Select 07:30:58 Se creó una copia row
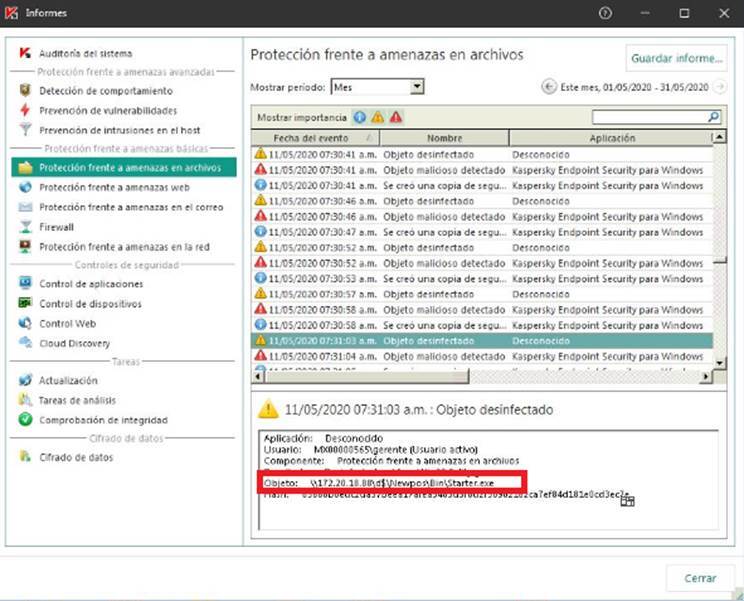Image resolution: width=744 pixels, height=601 pixels. click(x=482, y=325)
